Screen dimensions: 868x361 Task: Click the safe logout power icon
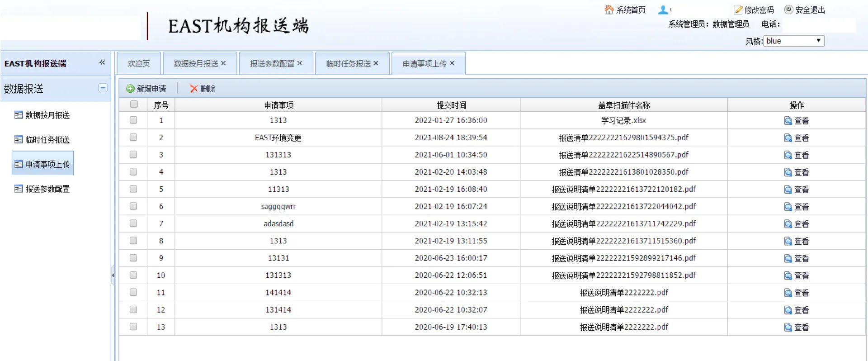(x=788, y=9)
